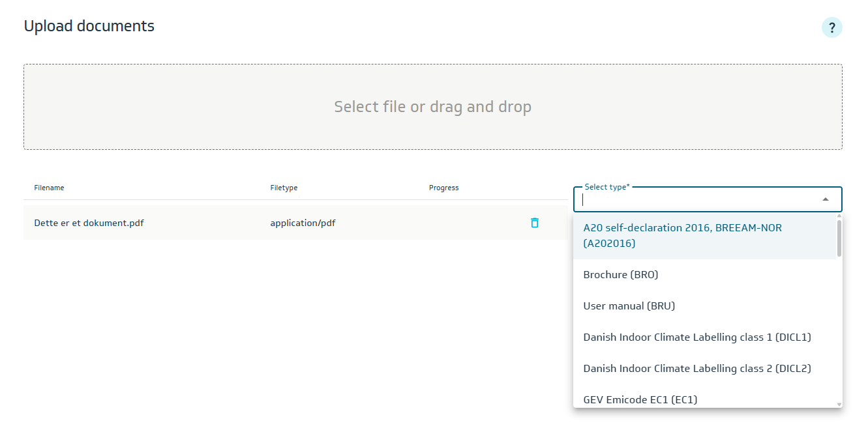This screenshot has height=428, width=868.
Task: Collapse the Select type dropdown arrow
Action: pos(826,199)
